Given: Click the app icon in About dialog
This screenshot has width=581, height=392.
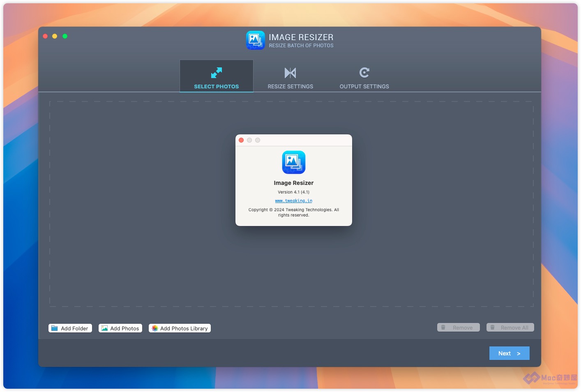Looking at the screenshot, I should (x=294, y=162).
